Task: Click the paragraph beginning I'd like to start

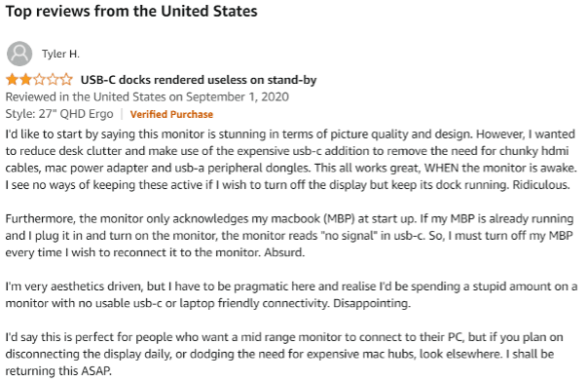Action: (291, 160)
